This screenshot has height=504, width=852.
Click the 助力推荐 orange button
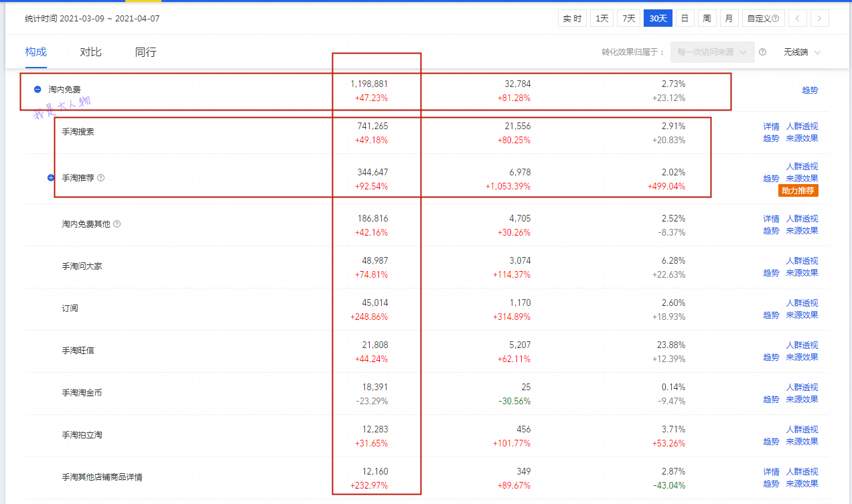tap(798, 191)
